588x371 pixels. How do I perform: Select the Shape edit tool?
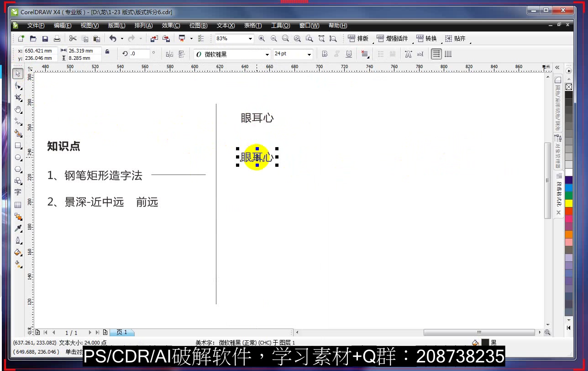point(18,85)
